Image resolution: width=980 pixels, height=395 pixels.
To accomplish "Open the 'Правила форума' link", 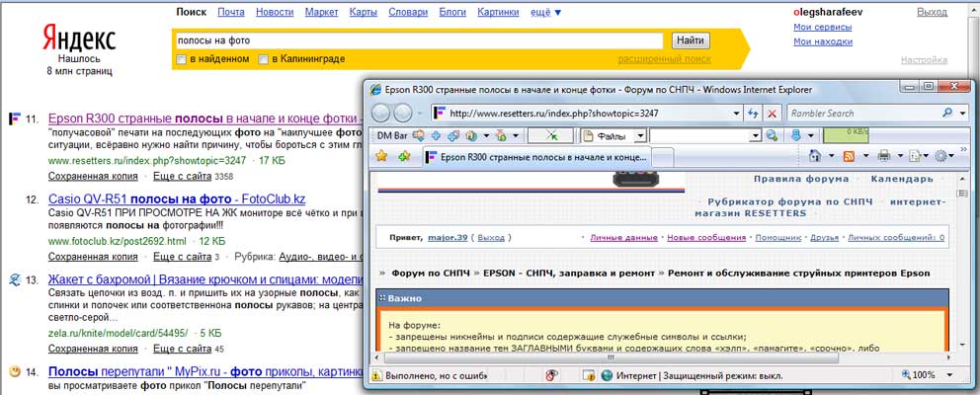I will tap(801, 179).
